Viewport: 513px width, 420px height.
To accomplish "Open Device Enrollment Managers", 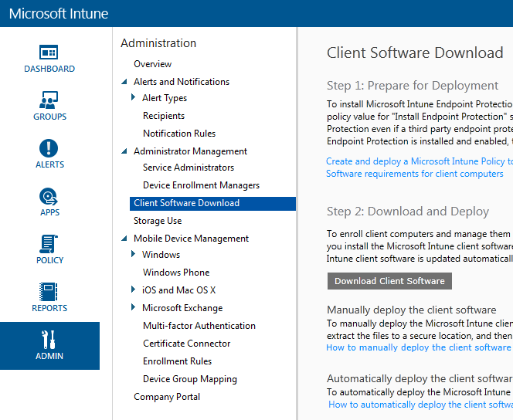I will coord(201,185).
